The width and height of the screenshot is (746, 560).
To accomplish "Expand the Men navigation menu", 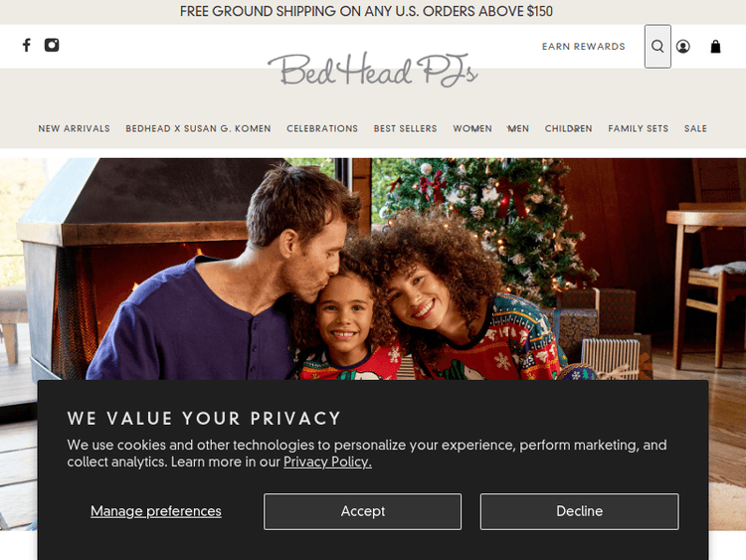I will 518,128.
